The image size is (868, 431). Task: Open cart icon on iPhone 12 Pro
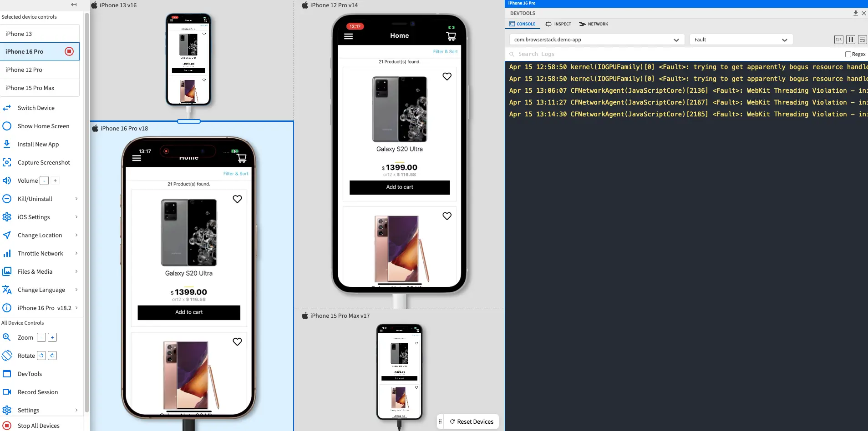click(x=451, y=36)
